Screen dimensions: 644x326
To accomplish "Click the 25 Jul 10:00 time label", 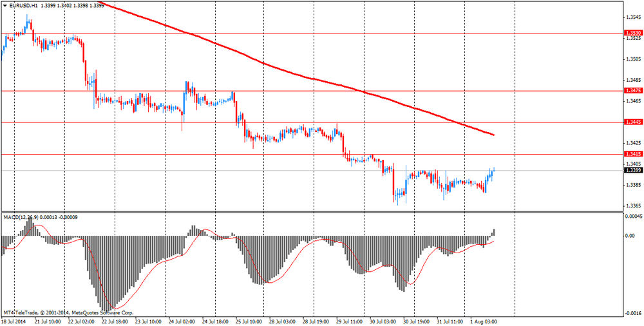I will pyautogui.click(x=249, y=321).
